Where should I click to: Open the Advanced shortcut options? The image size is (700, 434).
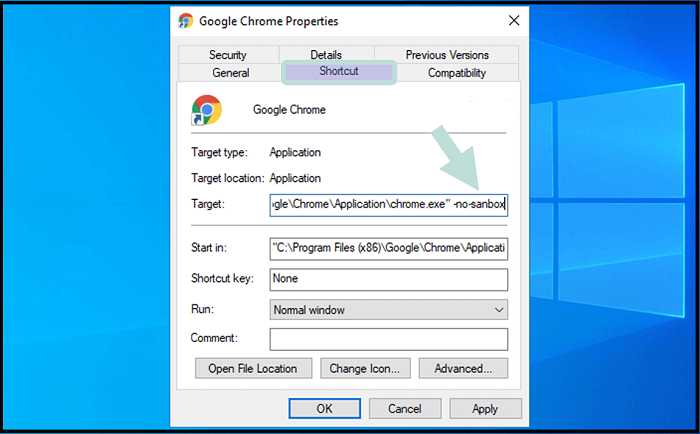click(x=463, y=368)
